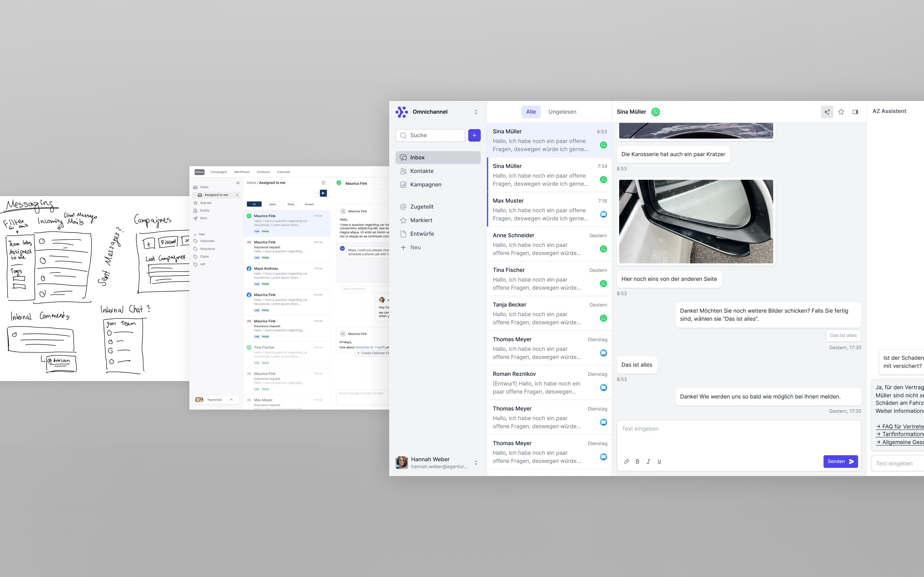Click the Suche search field
This screenshot has width=924, height=577.
430,135
